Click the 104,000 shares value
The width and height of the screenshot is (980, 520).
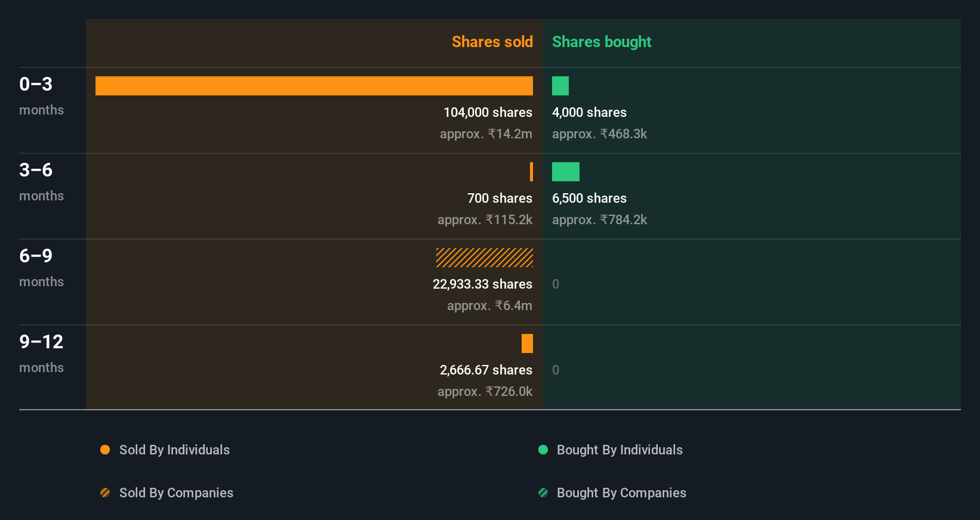click(x=488, y=112)
